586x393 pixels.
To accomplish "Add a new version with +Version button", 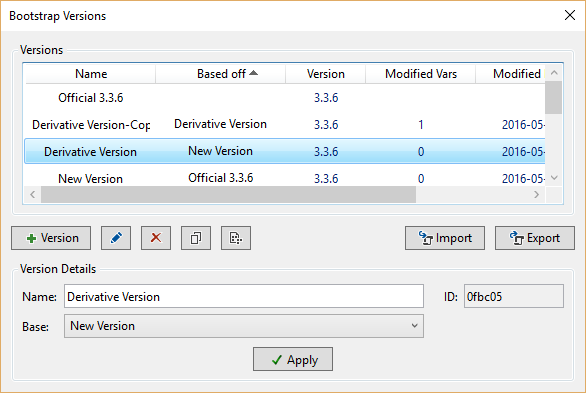I will (51, 238).
